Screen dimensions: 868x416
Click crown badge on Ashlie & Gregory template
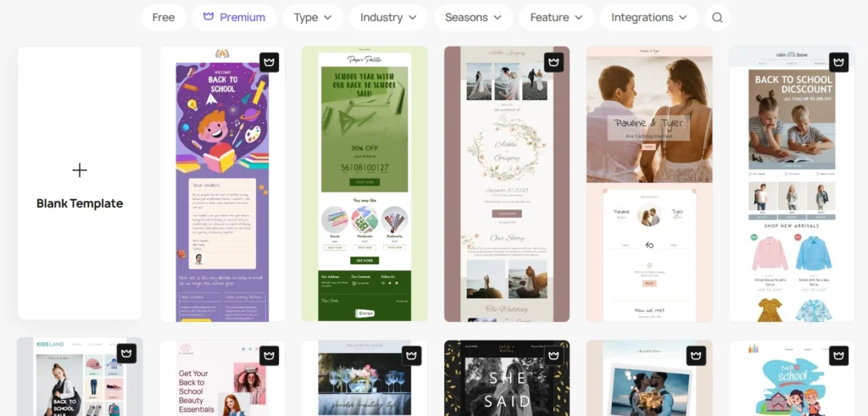[554, 63]
